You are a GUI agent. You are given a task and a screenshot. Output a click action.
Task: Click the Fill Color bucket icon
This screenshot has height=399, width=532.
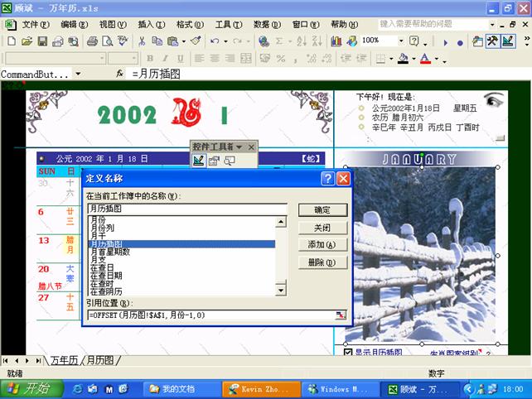click(x=403, y=59)
